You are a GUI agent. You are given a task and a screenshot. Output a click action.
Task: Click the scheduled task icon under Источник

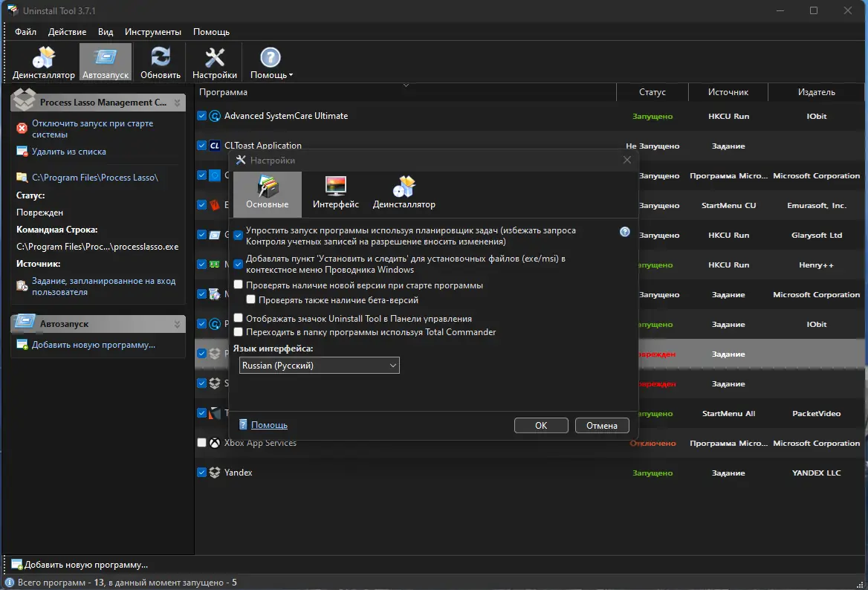click(x=22, y=285)
